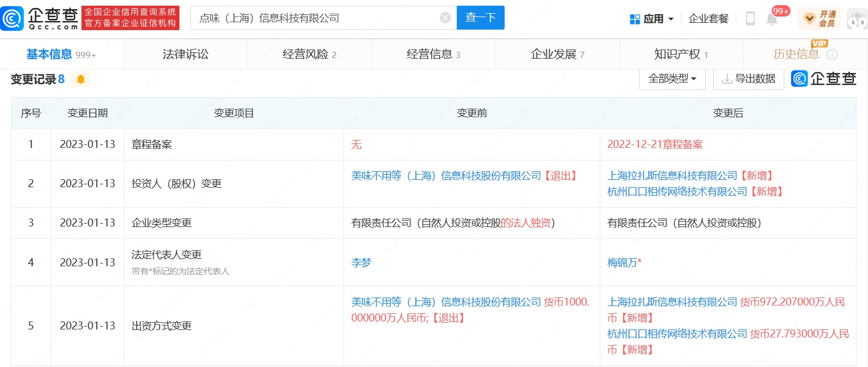Click the 开通会员 VIP diamond badge
The width and height of the screenshot is (868, 367).
[x=819, y=19]
